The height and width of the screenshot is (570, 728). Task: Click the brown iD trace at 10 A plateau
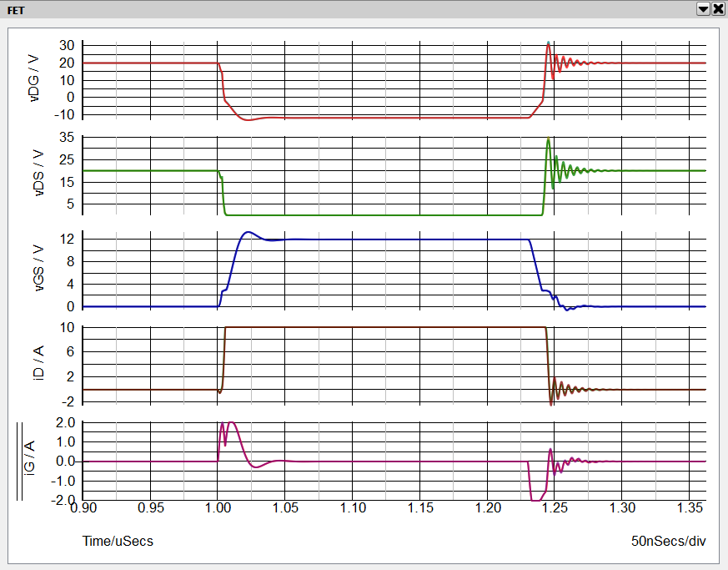[x=375, y=327]
